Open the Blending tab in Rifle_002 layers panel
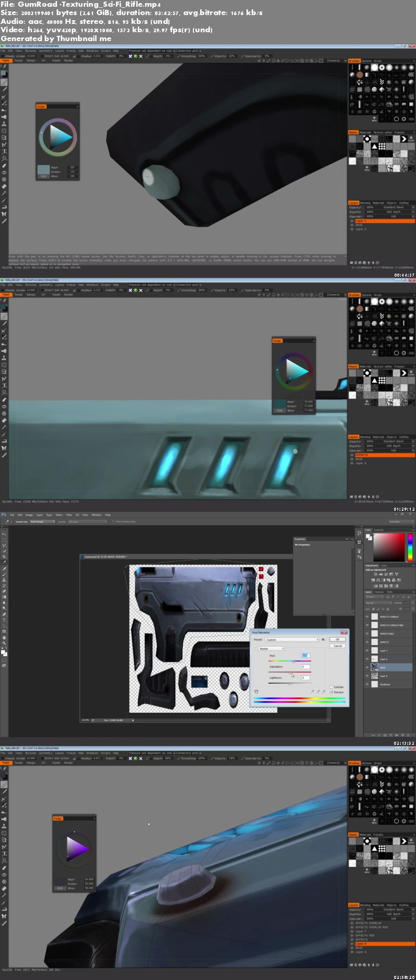 [366, 203]
